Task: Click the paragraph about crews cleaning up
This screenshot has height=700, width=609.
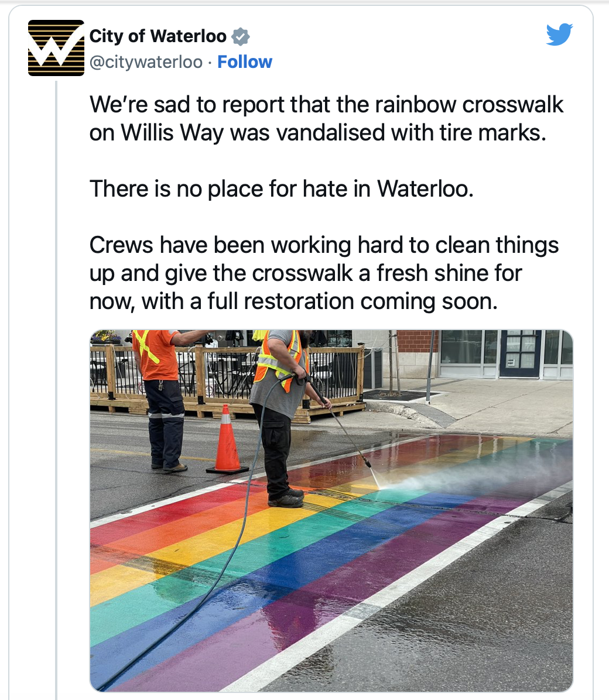Action: point(324,273)
